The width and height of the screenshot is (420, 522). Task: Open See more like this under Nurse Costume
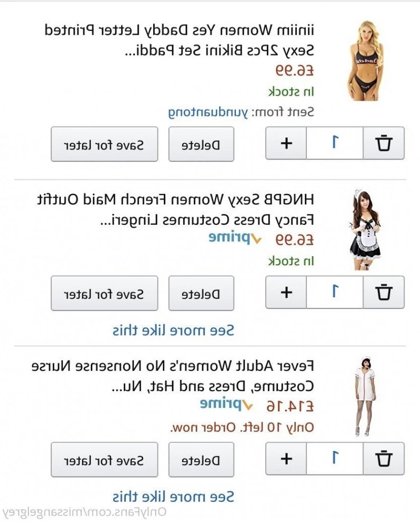(174, 496)
